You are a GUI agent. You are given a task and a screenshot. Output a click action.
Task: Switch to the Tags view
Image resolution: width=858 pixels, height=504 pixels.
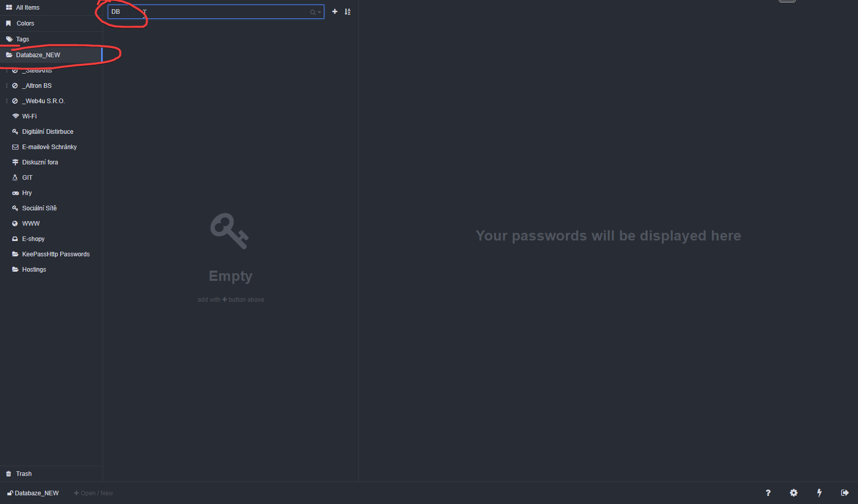click(22, 39)
